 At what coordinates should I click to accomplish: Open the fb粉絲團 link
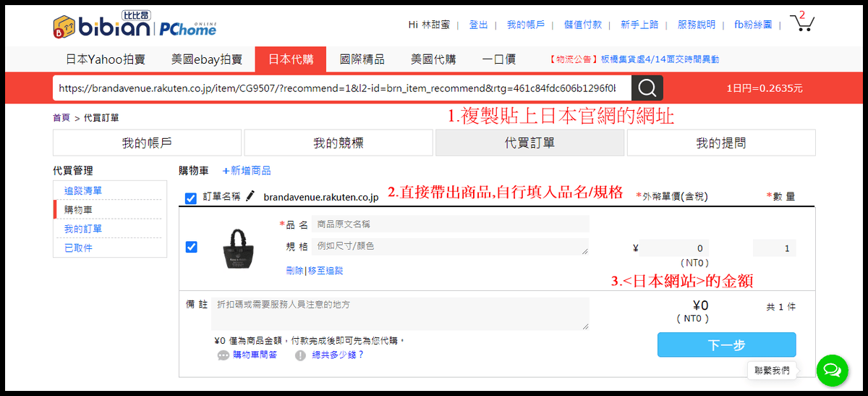point(753,25)
